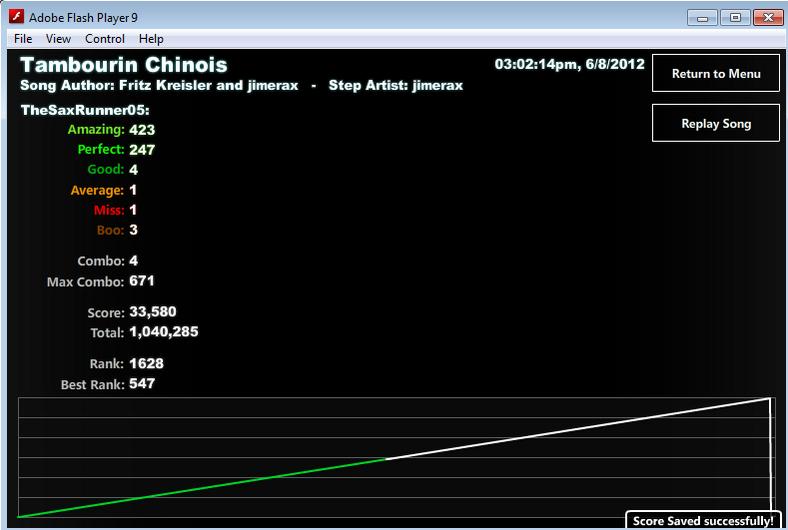This screenshot has width=788, height=530.
Task: Click the Adobe Flash Player title bar icon
Action: point(16,17)
